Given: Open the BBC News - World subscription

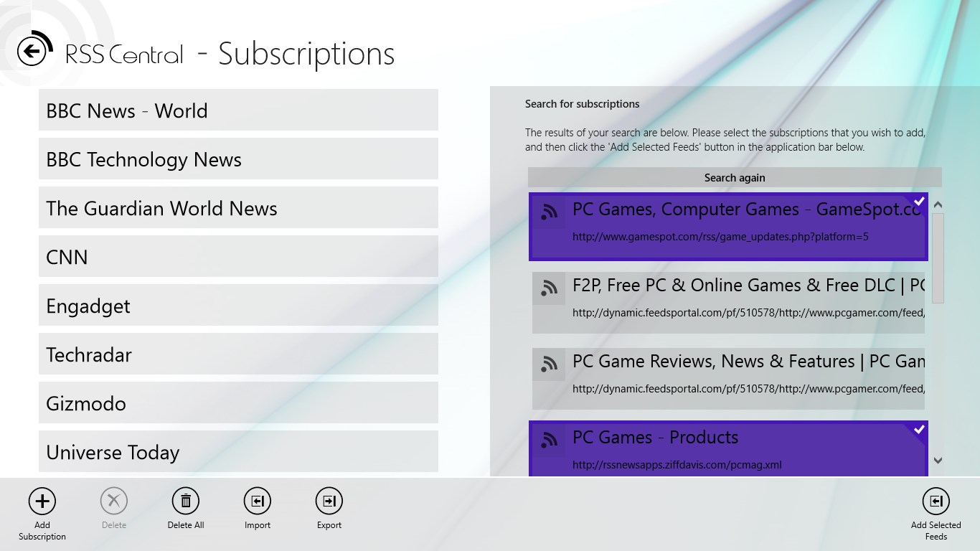Looking at the screenshot, I should pos(238,110).
